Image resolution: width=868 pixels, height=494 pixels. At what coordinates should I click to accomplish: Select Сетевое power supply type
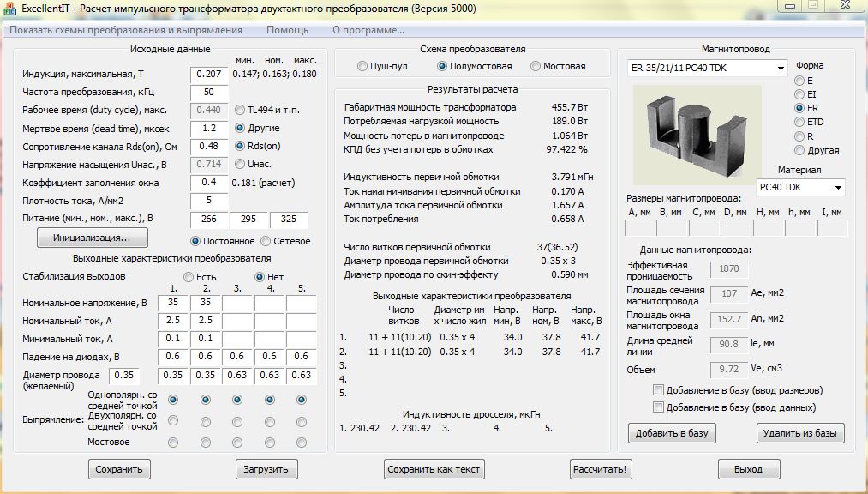(266, 241)
